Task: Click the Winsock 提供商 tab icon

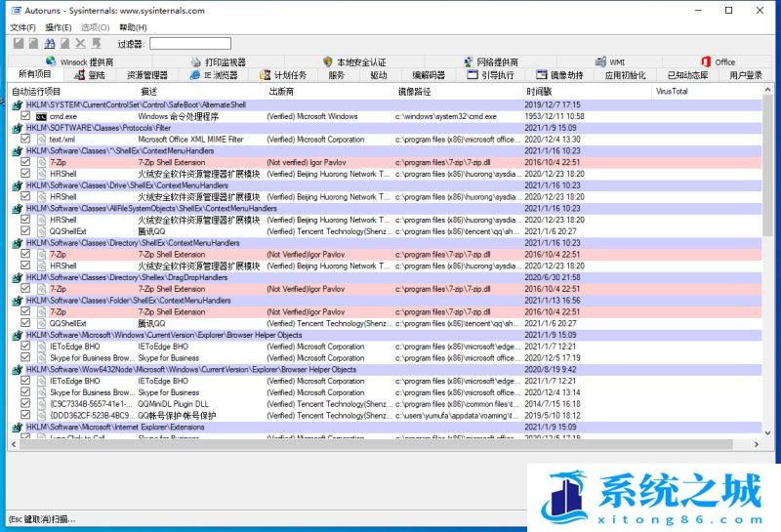Action: point(51,61)
